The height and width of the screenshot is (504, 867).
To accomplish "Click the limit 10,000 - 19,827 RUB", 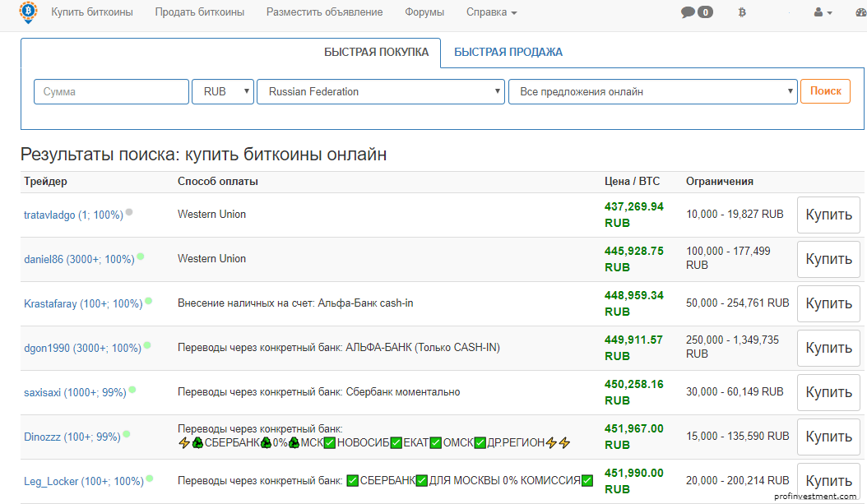I will click(x=735, y=215).
